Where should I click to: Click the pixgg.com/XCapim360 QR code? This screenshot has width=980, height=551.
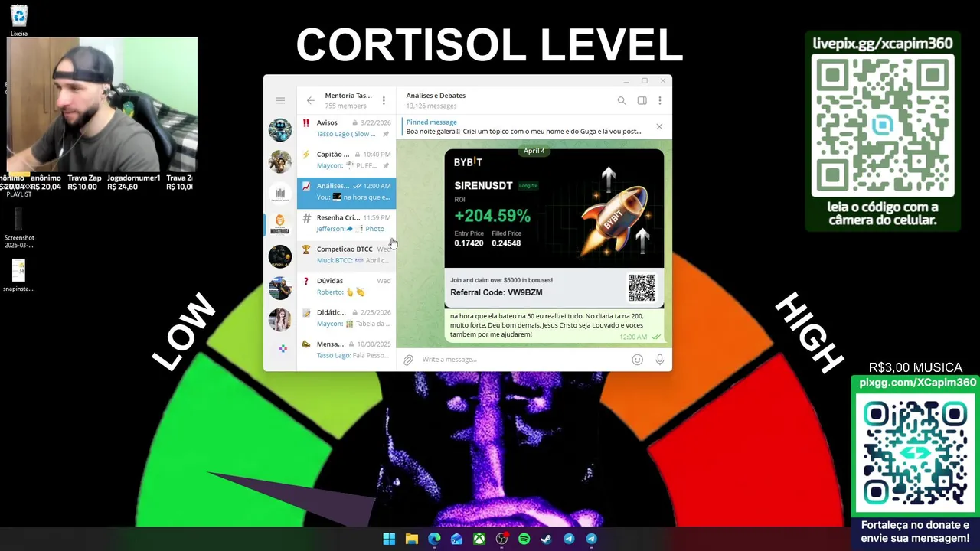point(915,452)
